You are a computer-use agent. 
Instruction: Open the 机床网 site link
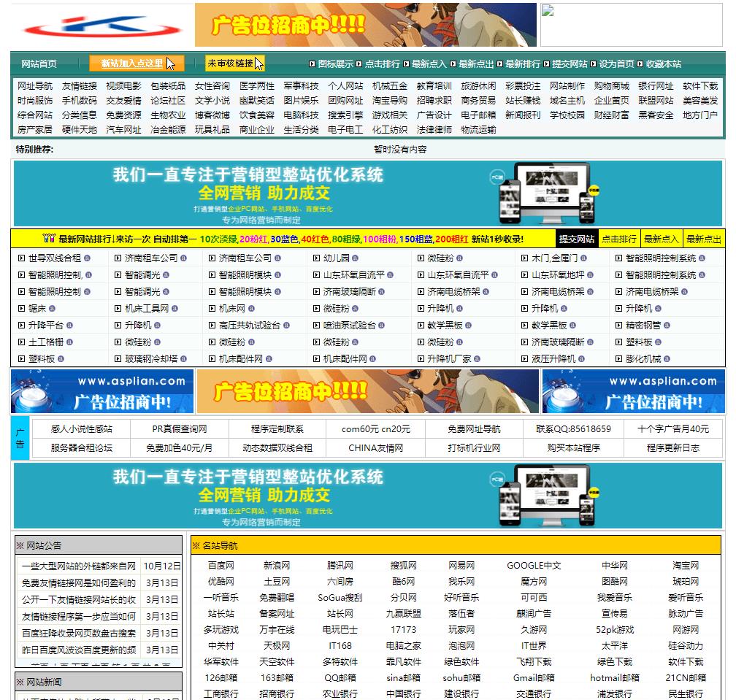coord(232,308)
